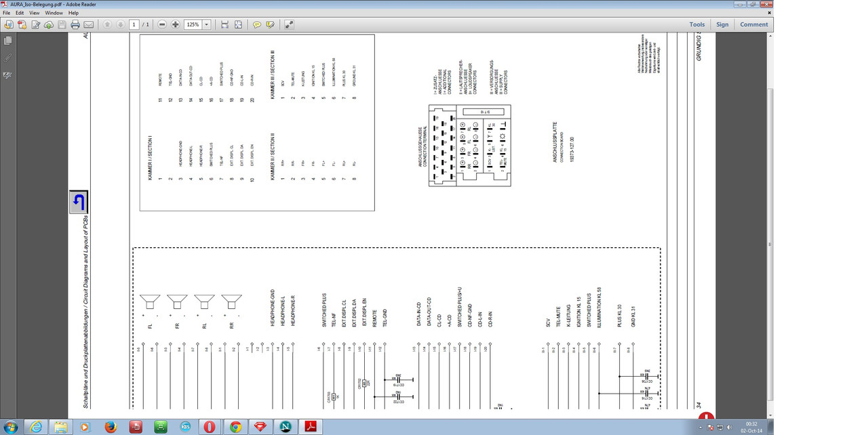Open Opera browser from the taskbar
This screenshot has height=435, width=868.
point(210,427)
